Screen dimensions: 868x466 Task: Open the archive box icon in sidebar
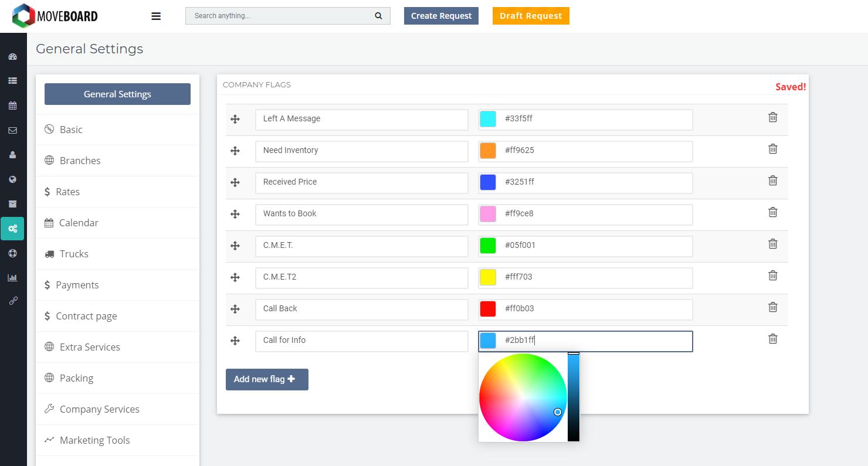(x=12, y=204)
